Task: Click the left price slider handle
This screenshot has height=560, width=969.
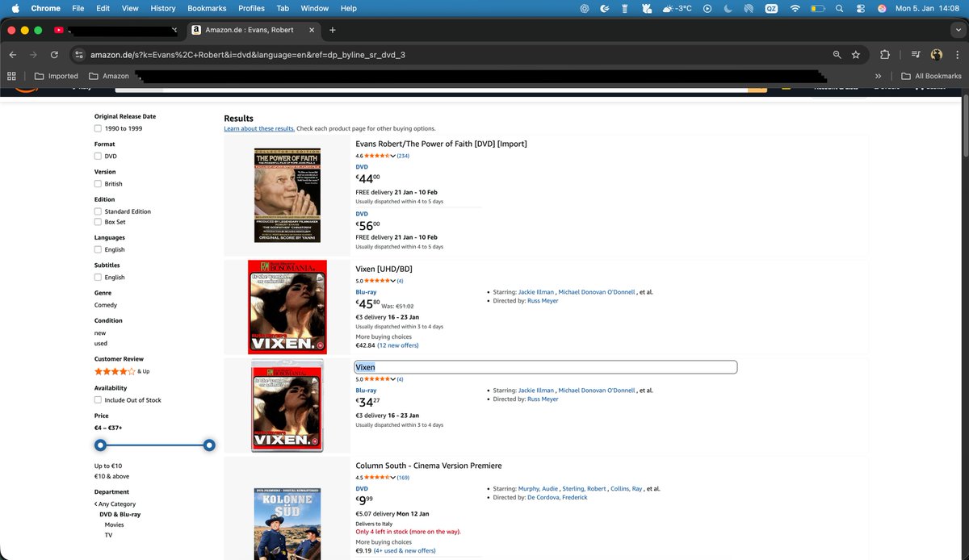Action: pyautogui.click(x=100, y=445)
